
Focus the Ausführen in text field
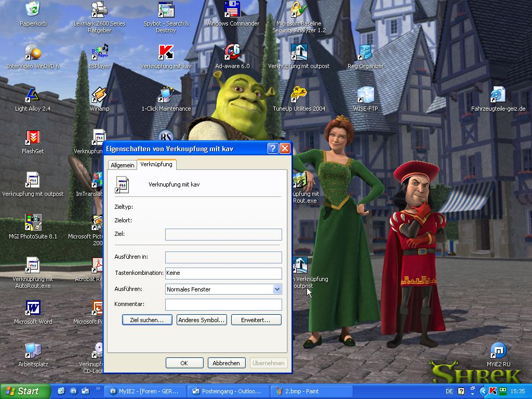(223, 257)
